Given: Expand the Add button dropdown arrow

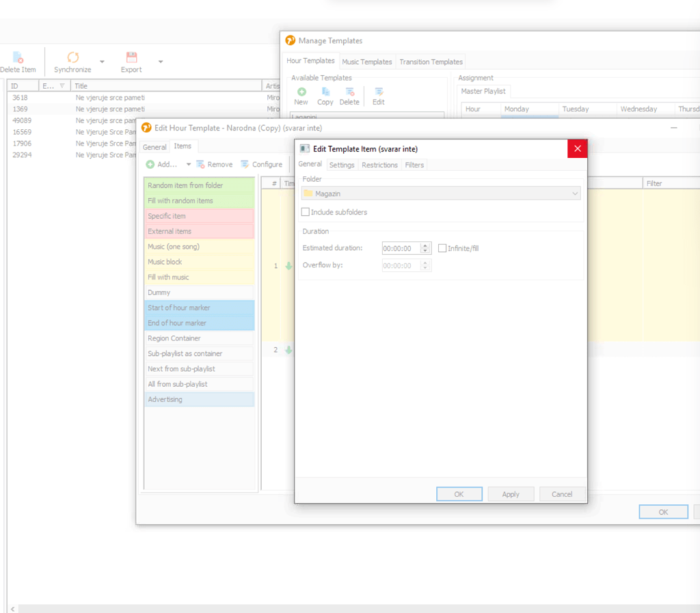Looking at the screenshot, I should tap(187, 164).
